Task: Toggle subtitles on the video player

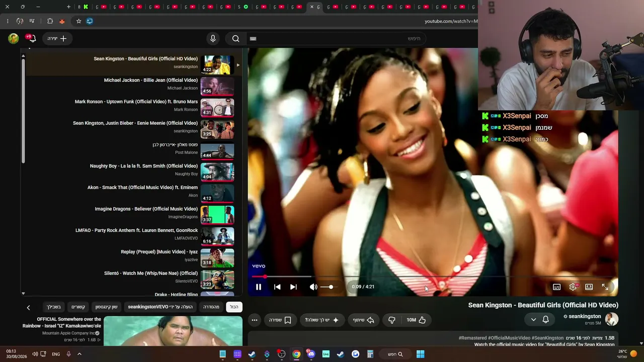Action: pyautogui.click(x=556, y=287)
